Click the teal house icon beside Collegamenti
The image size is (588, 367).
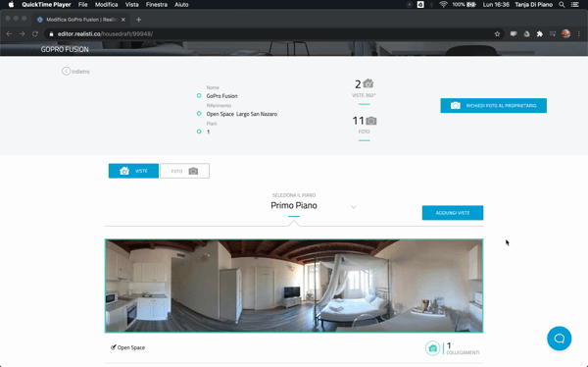(432, 348)
